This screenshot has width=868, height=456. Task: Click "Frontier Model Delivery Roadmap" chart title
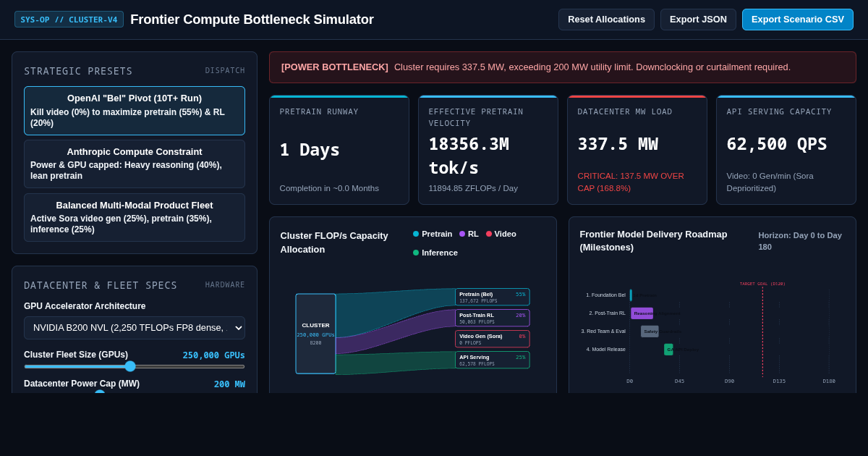point(653,240)
